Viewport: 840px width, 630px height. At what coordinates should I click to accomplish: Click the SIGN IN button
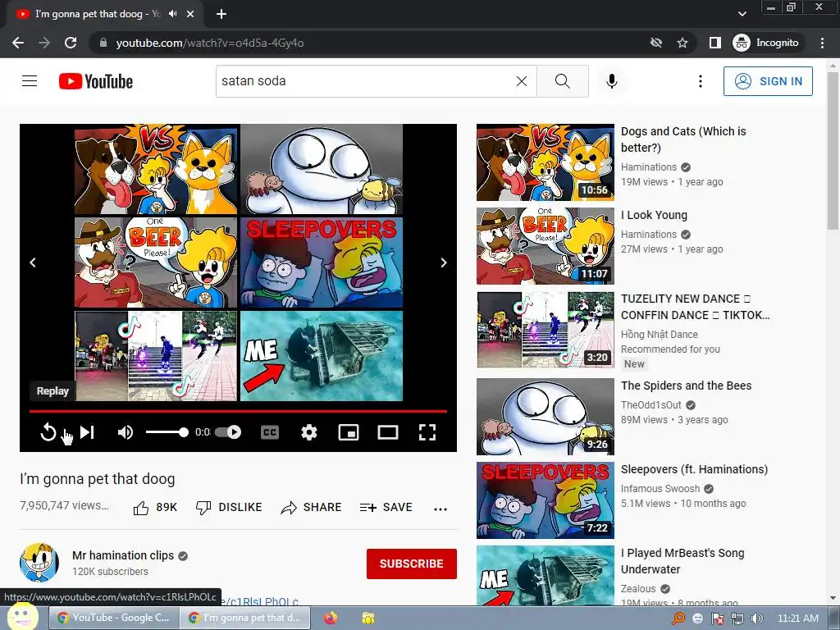[x=768, y=81]
